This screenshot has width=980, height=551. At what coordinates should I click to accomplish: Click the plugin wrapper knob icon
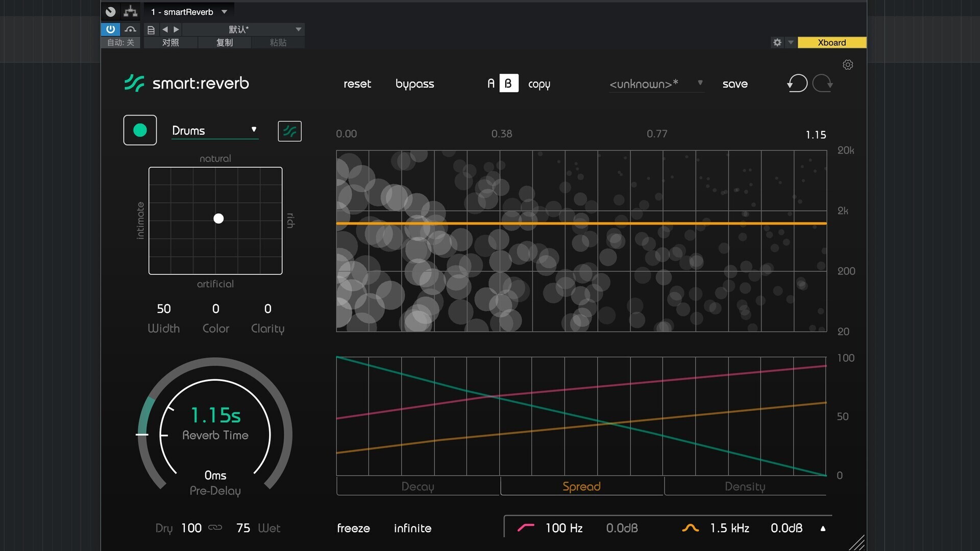(110, 12)
